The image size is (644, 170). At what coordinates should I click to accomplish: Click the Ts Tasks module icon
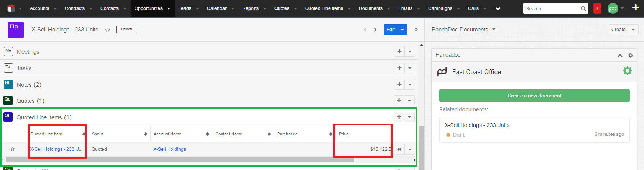pyautogui.click(x=8, y=68)
